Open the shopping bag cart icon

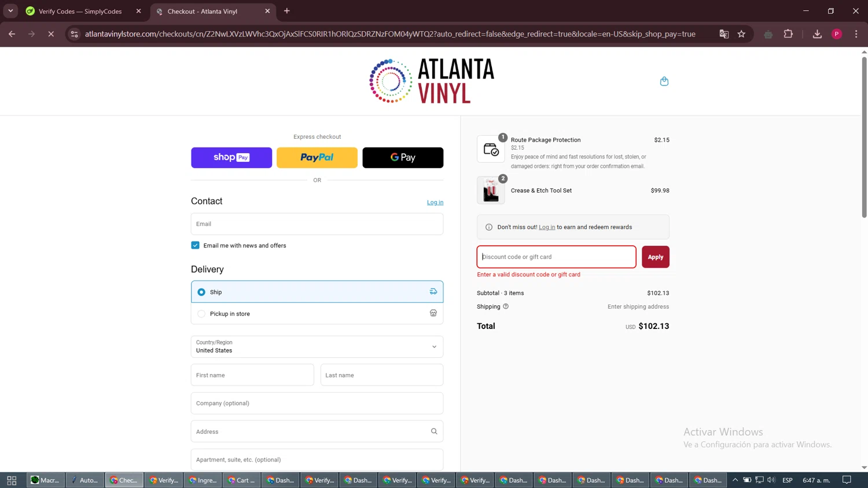pos(664,82)
